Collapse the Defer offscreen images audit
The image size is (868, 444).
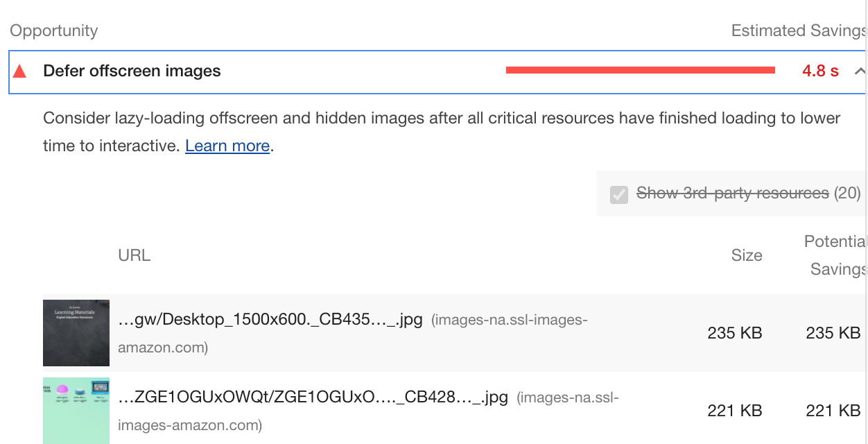click(860, 71)
